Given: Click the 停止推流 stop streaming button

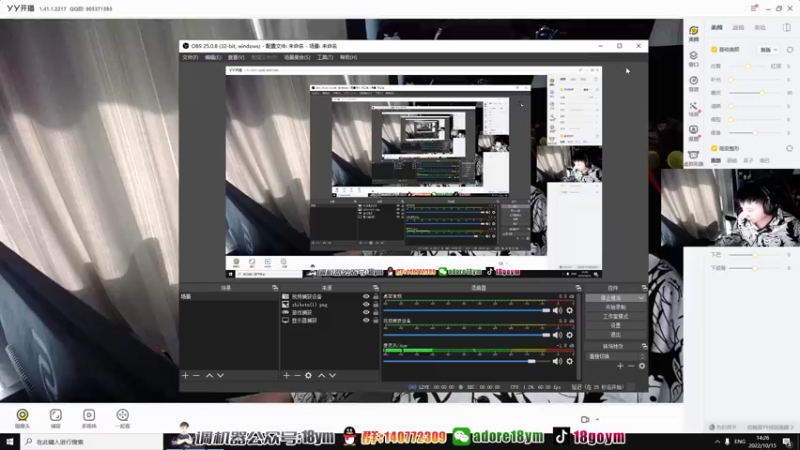Looking at the screenshot, I should (611, 298).
